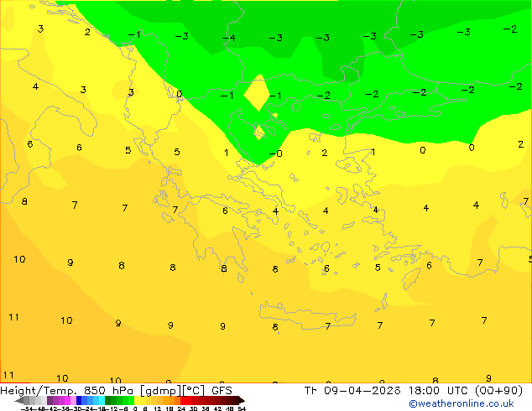Viewport: 532px width, 411px height.
Task: Click the '(00+90)' forecast offset text
Action: click(498, 391)
